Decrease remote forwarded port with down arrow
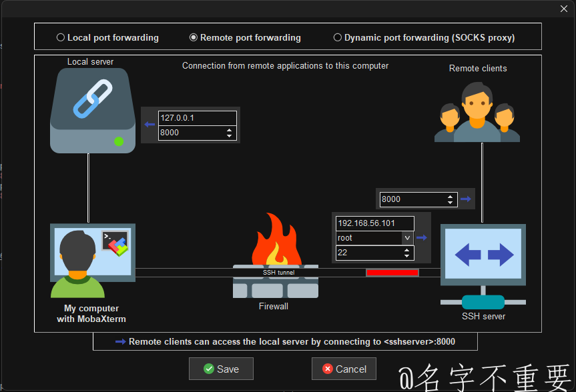 (451, 203)
